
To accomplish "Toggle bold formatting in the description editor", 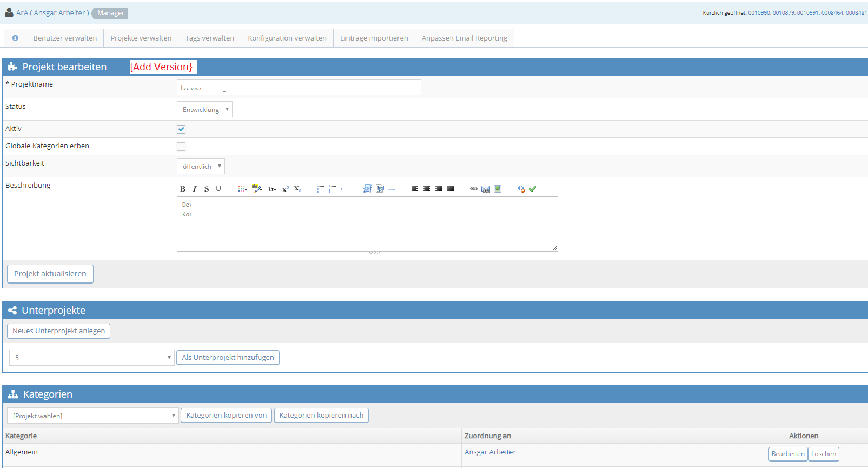I will [183, 189].
